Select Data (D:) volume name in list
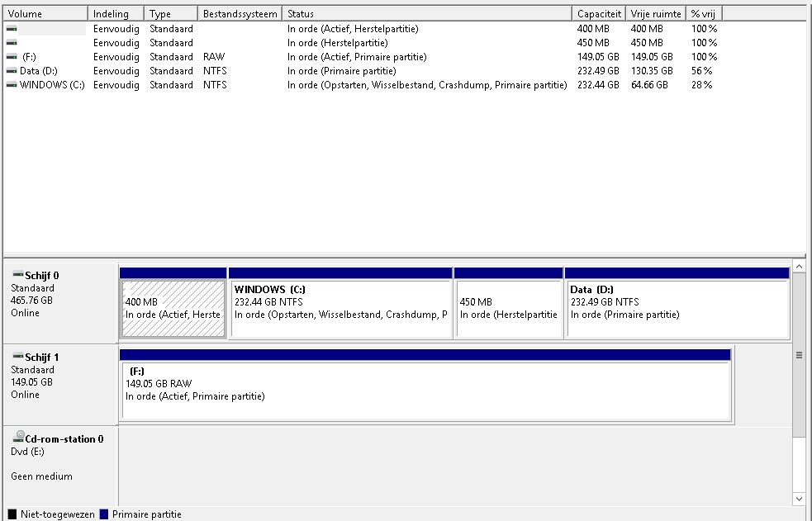 [38, 71]
